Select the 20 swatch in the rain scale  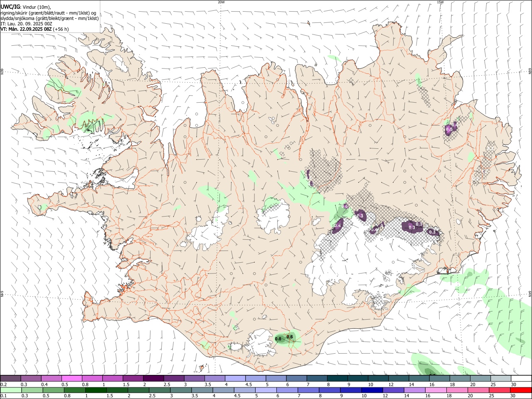point(478,390)
